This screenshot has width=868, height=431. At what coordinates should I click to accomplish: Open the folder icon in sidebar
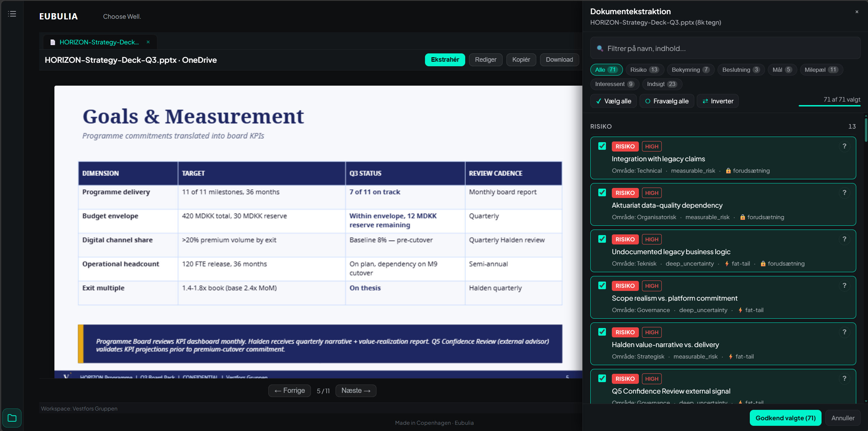click(x=12, y=418)
